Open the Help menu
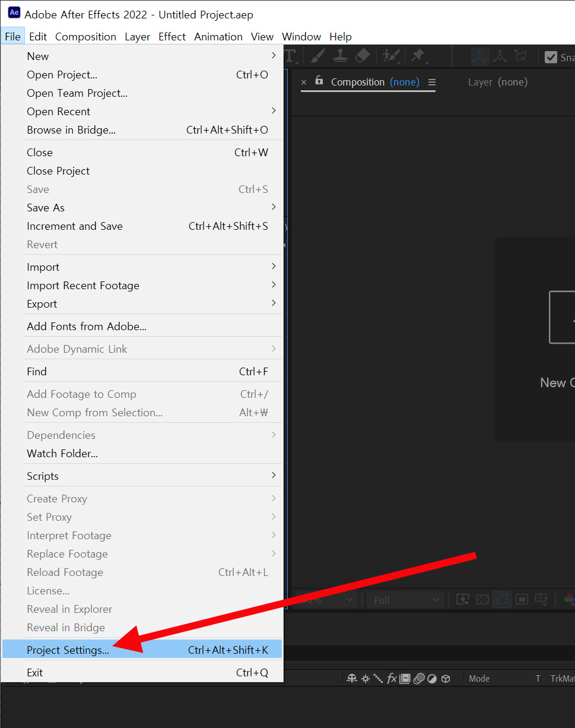Viewport: 575px width, 728px height. pyautogui.click(x=341, y=37)
